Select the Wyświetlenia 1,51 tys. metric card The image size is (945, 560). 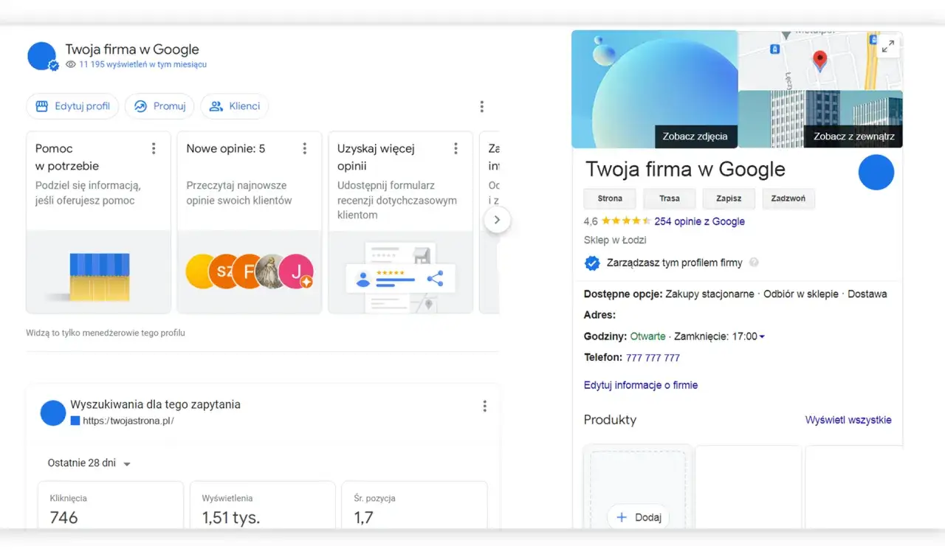tap(263, 505)
